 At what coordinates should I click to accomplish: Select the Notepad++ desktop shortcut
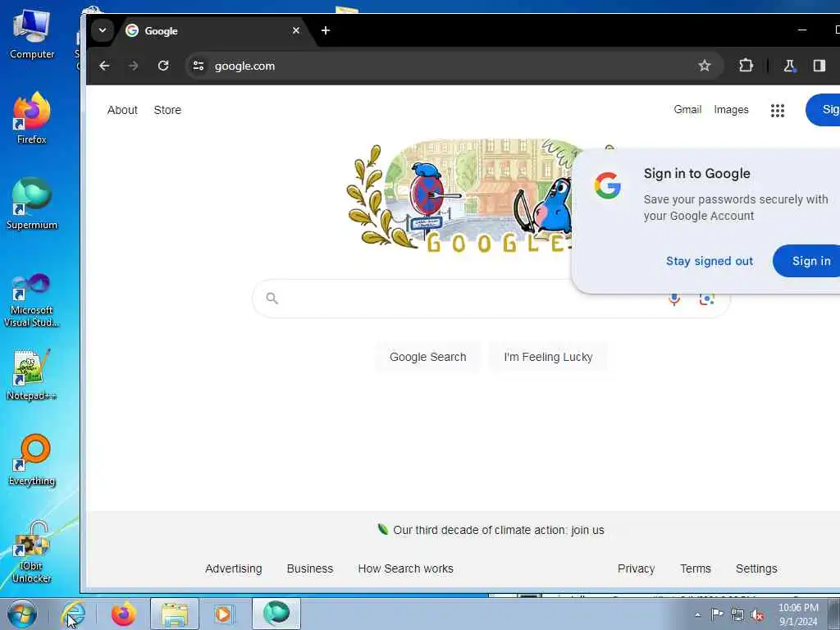(x=32, y=374)
